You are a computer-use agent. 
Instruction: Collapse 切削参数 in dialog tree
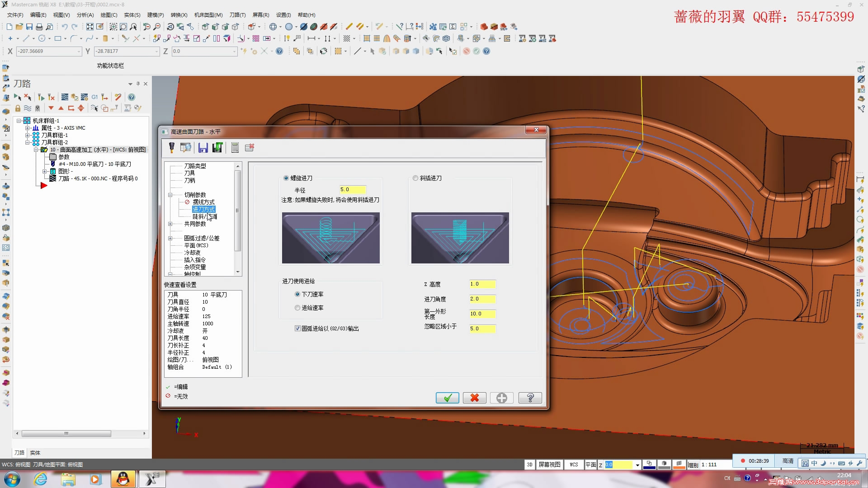170,195
